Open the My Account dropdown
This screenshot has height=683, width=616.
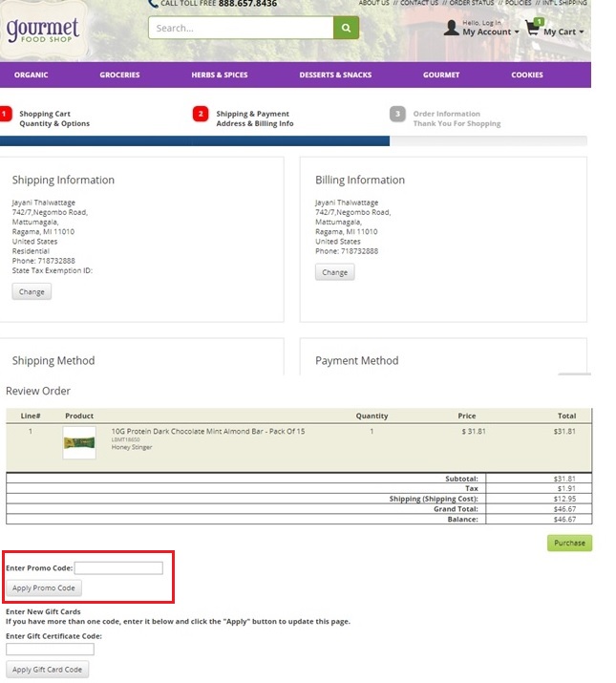(491, 32)
